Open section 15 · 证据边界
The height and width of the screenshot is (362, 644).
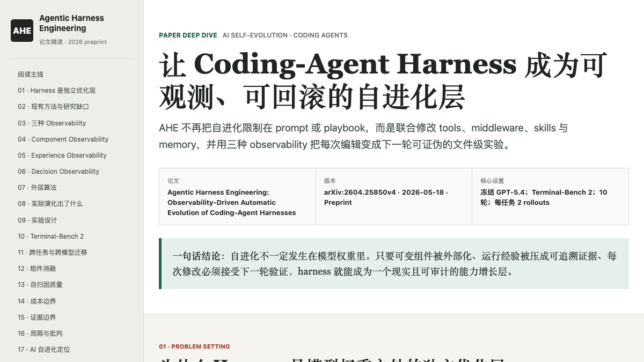pyautogui.click(x=36, y=317)
